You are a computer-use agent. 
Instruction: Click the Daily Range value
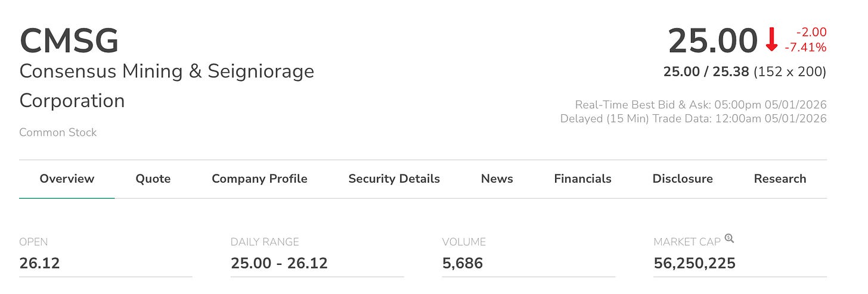(279, 263)
